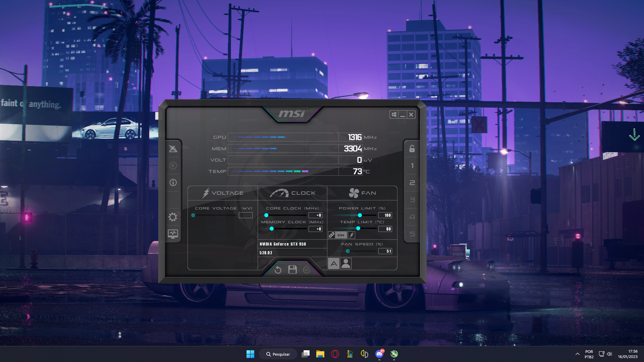Open the Windows Start menu
Image resolution: width=644 pixels, height=362 pixels.
pyautogui.click(x=250, y=354)
